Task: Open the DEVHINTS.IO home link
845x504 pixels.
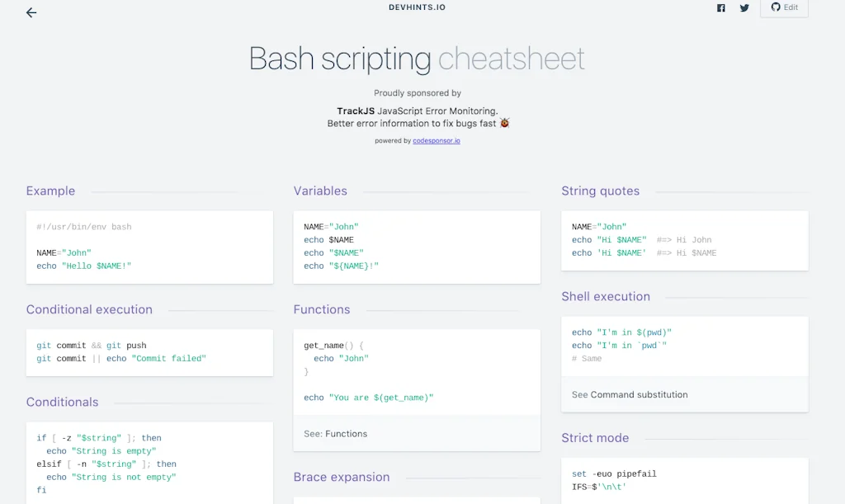Action: (x=417, y=7)
